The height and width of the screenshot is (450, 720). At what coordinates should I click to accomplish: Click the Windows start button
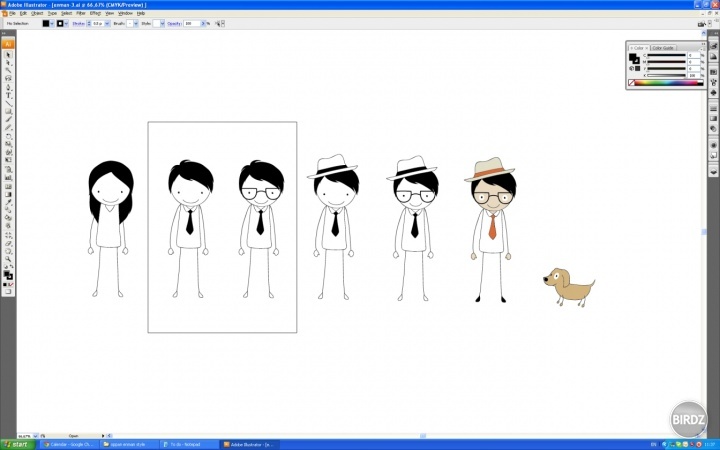tap(17, 444)
